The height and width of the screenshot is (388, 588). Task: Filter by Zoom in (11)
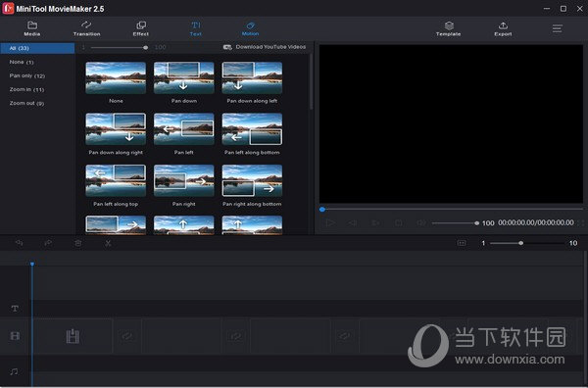(26, 89)
